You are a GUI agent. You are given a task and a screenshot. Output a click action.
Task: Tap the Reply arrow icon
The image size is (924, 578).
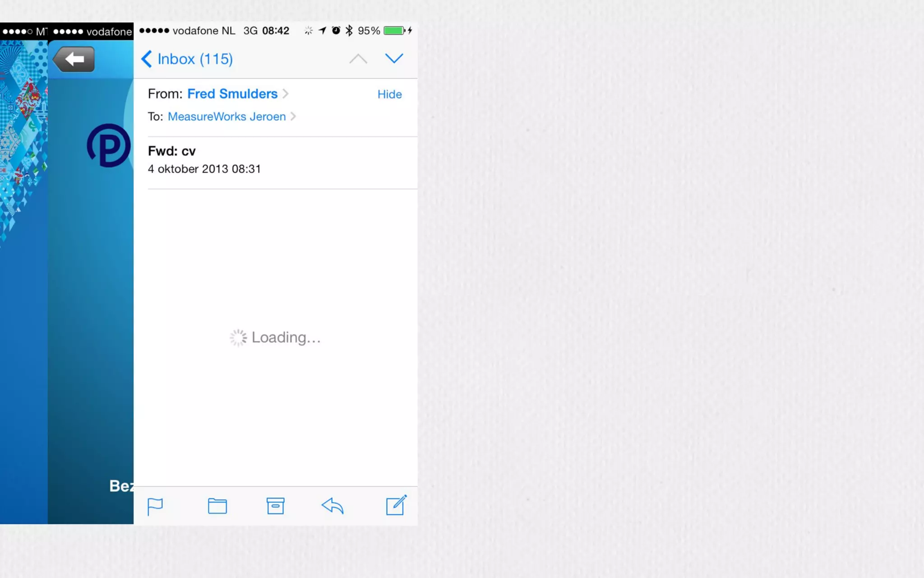(333, 506)
